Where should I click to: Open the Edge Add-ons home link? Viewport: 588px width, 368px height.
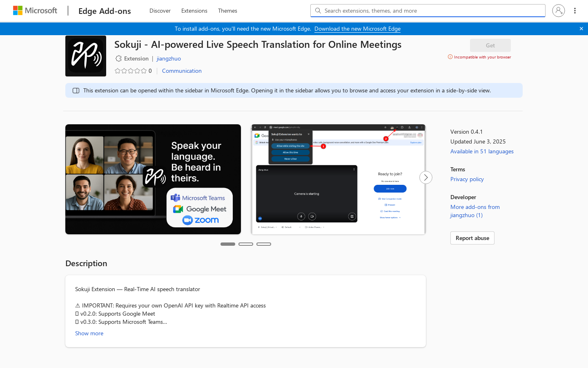click(x=105, y=11)
